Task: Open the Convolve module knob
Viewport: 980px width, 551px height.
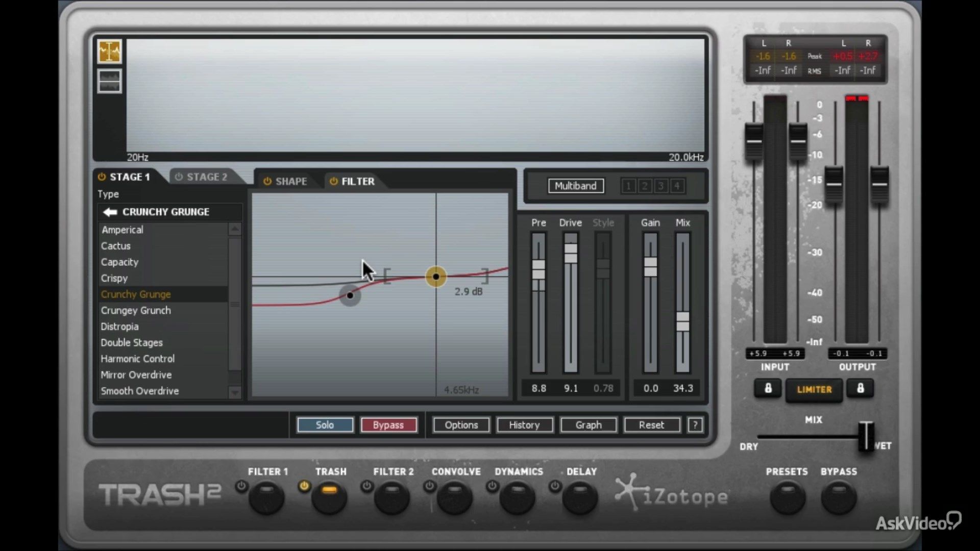Action: pos(455,498)
